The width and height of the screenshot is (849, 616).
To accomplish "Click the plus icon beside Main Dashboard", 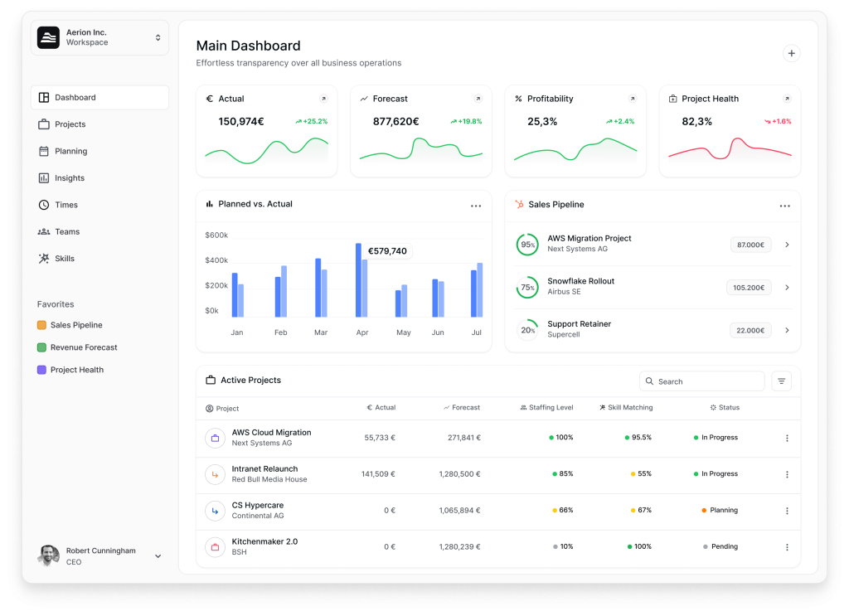I will pos(791,53).
